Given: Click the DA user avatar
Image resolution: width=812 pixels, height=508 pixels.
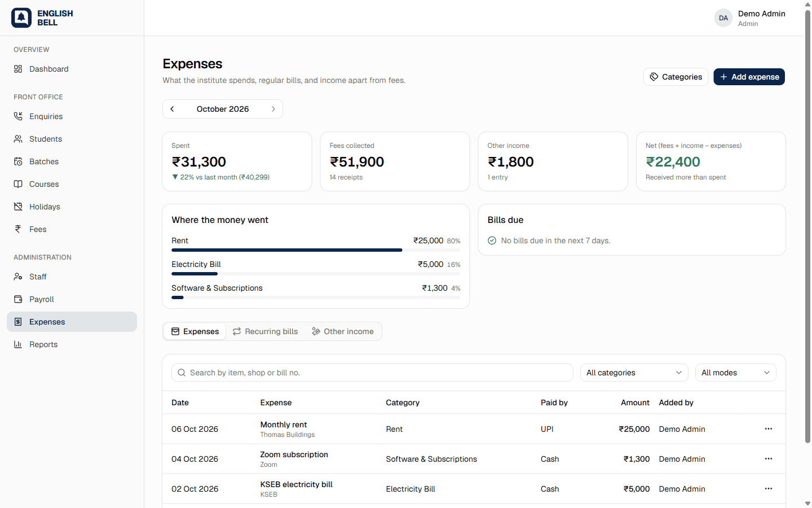Looking at the screenshot, I should pos(723,18).
